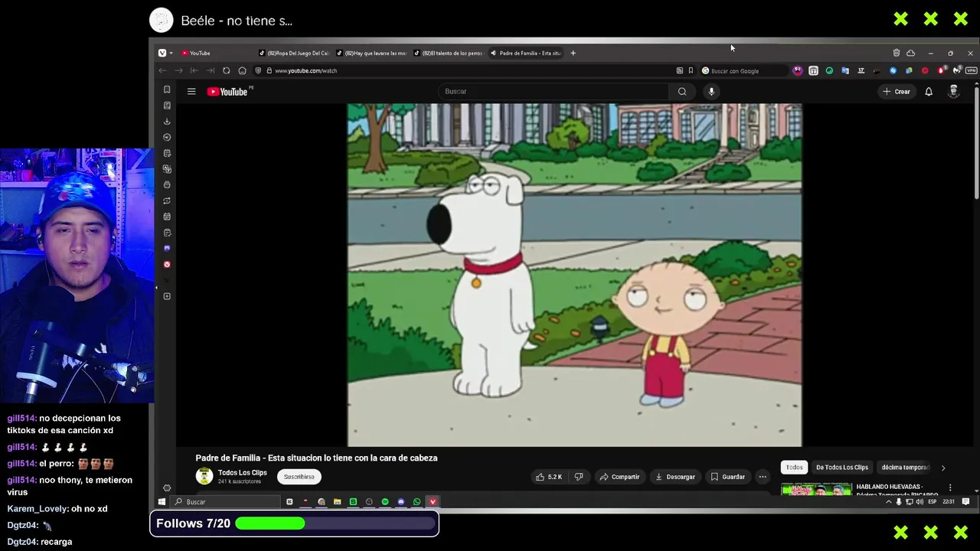Screen dimensions: 980x551
Task: Focus Buscar con Google search field
Action: point(743,70)
